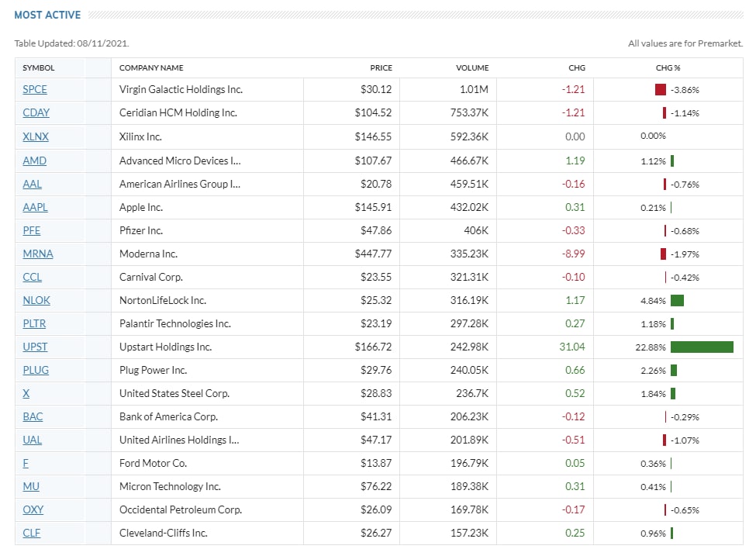
Task: Click the $166.72 Upstart price
Action: click(x=373, y=347)
